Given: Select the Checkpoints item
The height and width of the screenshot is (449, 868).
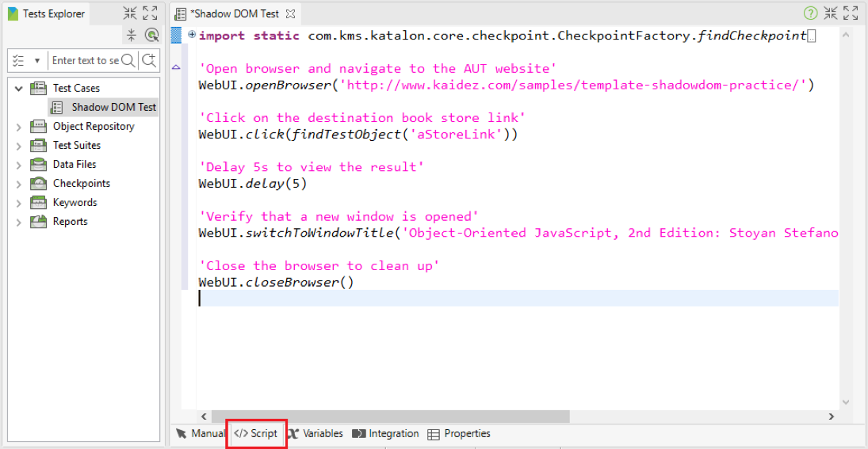Looking at the screenshot, I should 82,183.
